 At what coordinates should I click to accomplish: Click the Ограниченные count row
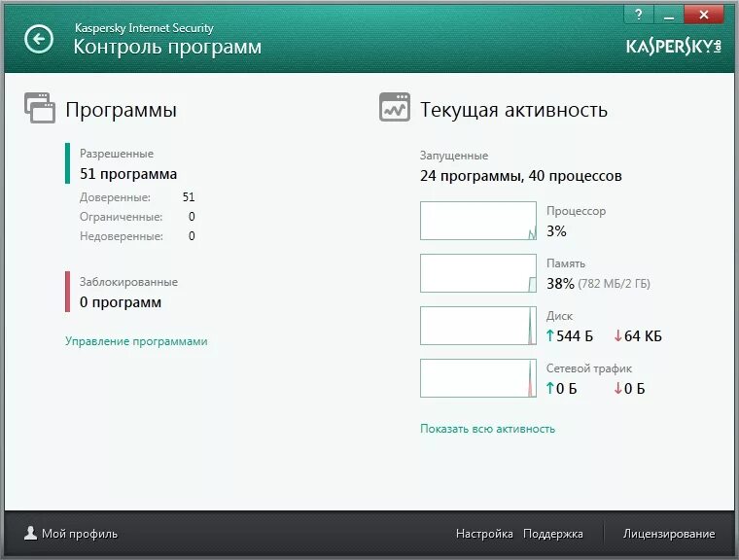pos(137,217)
